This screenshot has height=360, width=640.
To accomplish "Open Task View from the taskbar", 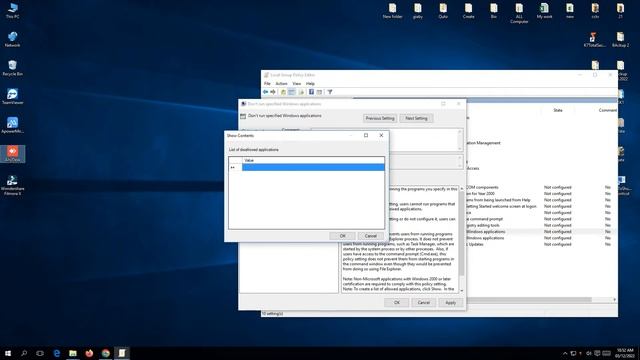I will [40, 353].
